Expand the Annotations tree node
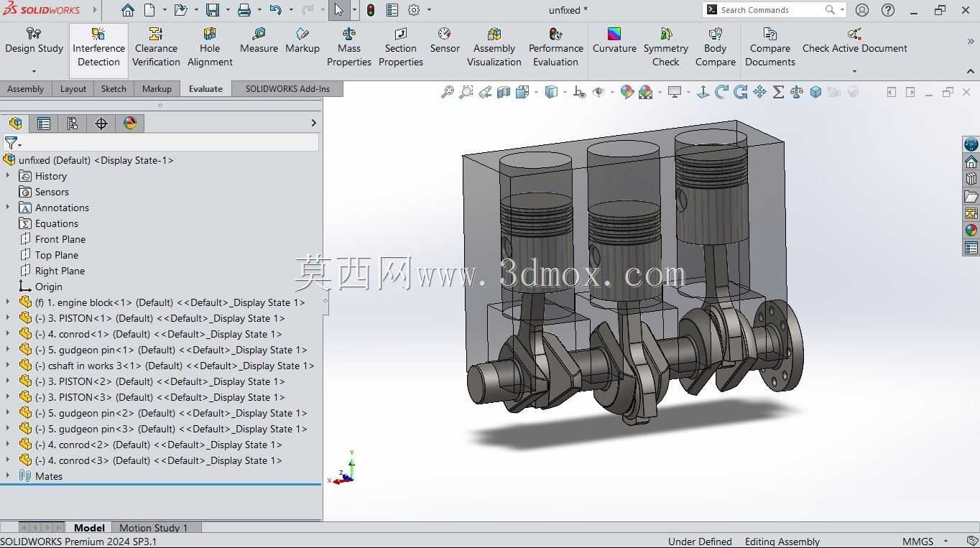The height and width of the screenshot is (548, 980). point(8,208)
